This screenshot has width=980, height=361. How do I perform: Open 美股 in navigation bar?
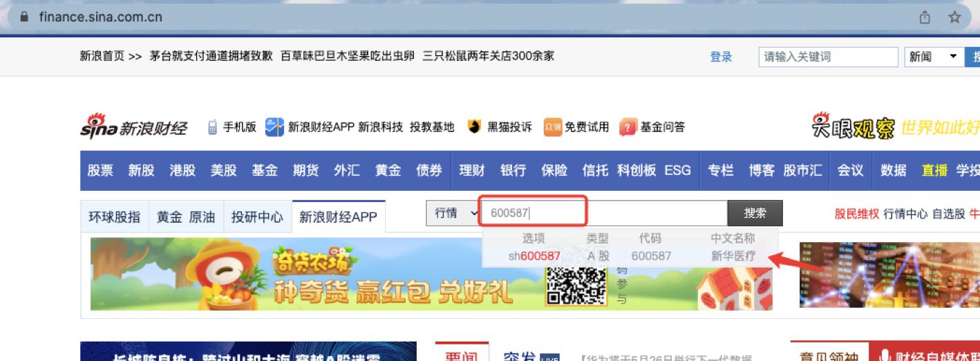click(x=223, y=170)
